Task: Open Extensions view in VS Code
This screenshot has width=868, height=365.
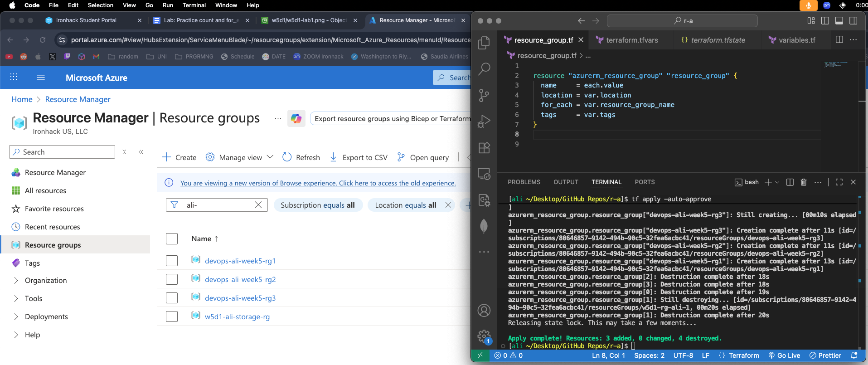Action: [484, 148]
